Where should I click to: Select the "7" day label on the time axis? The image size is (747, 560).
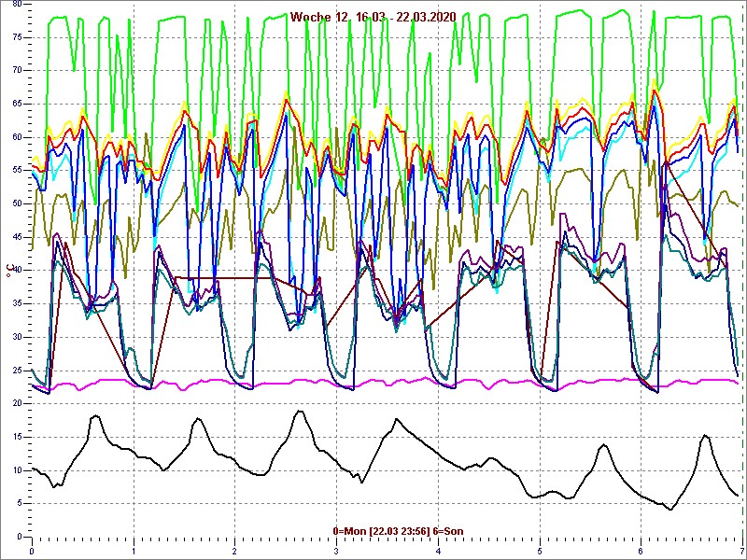point(741,552)
